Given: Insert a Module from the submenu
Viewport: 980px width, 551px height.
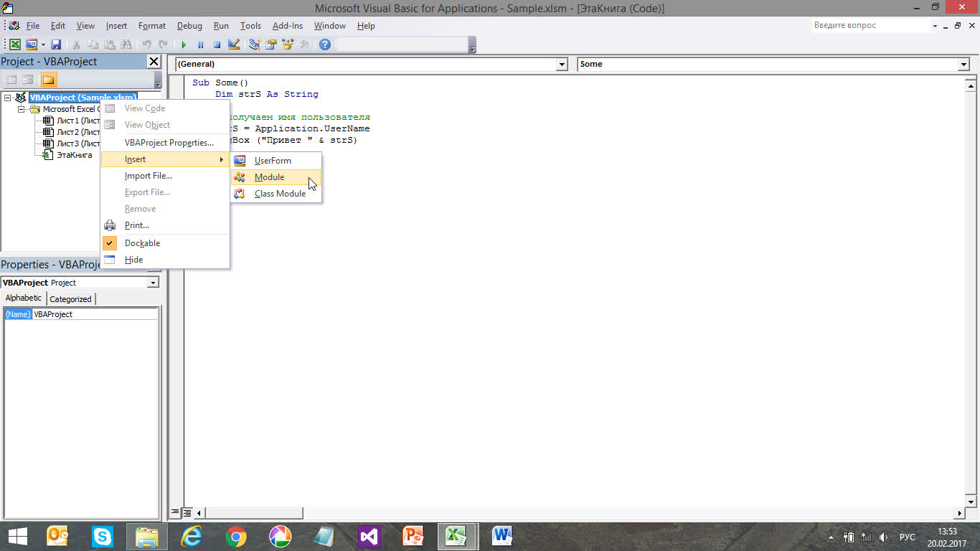Looking at the screenshot, I should coord(276,177).
